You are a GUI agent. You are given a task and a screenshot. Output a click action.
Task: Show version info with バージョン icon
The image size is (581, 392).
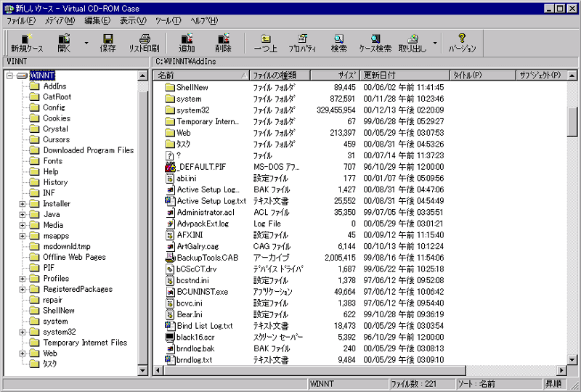(462, 43)
